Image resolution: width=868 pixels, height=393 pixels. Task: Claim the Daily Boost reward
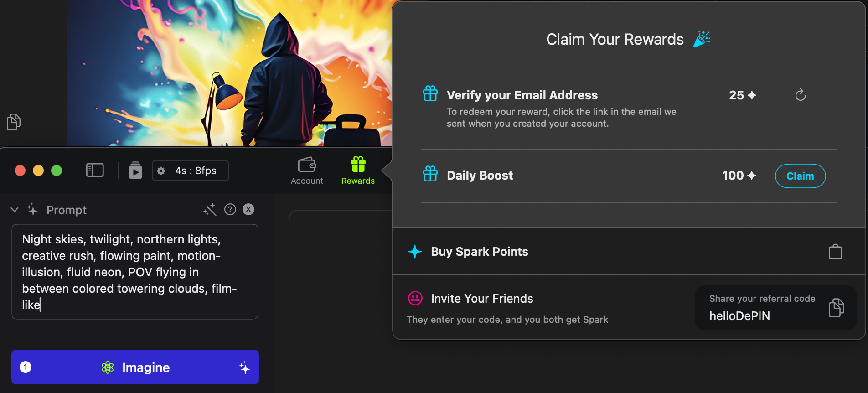[800, 176]
